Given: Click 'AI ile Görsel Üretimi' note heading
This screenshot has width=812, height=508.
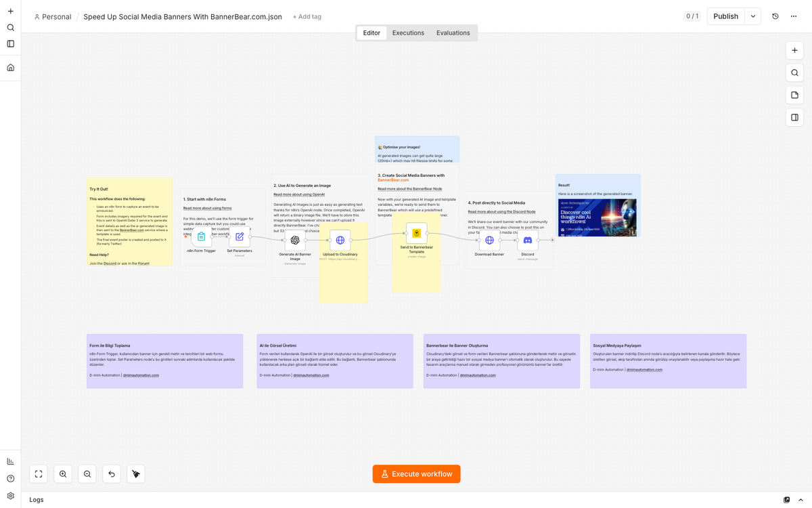Looking at the screenshot, I should 278,345.
